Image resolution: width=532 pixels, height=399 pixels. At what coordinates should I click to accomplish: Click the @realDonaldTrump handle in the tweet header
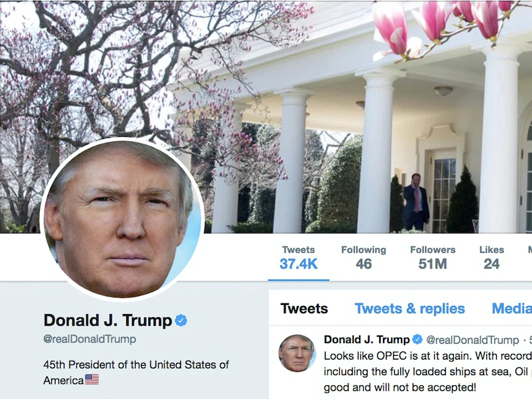(x=472, y=340)
